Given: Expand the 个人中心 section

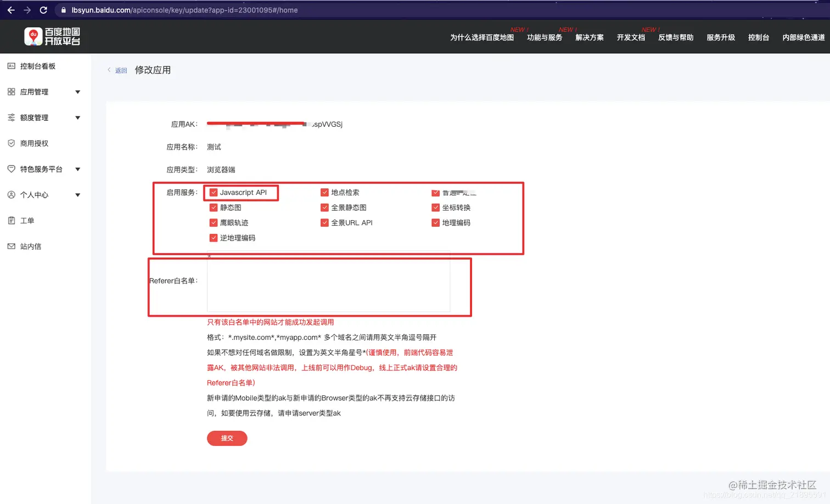Looking at the screenshot, I should [77, 194].
